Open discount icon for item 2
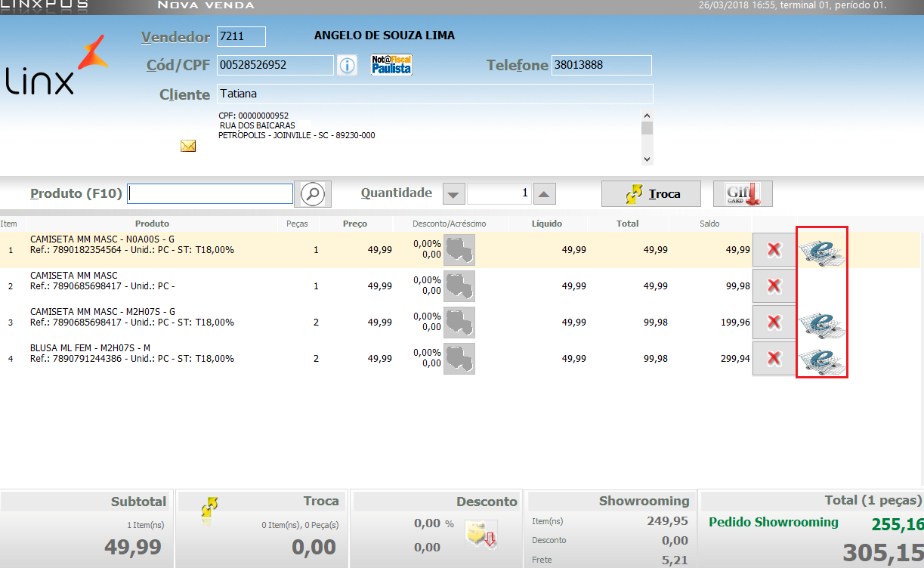Viewport: 924px width, 568px height. pyautogui.click(x=459, y=286)
